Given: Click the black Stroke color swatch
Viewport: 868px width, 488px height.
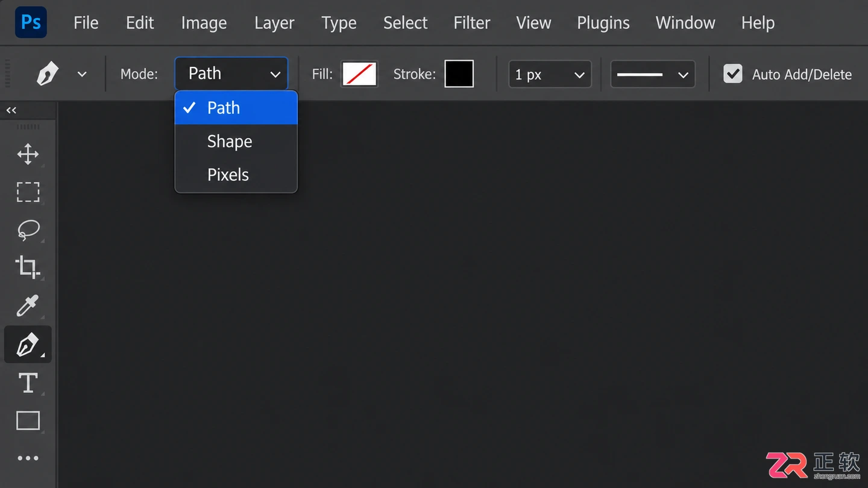Looking at the screenshot, I should 459,74.
